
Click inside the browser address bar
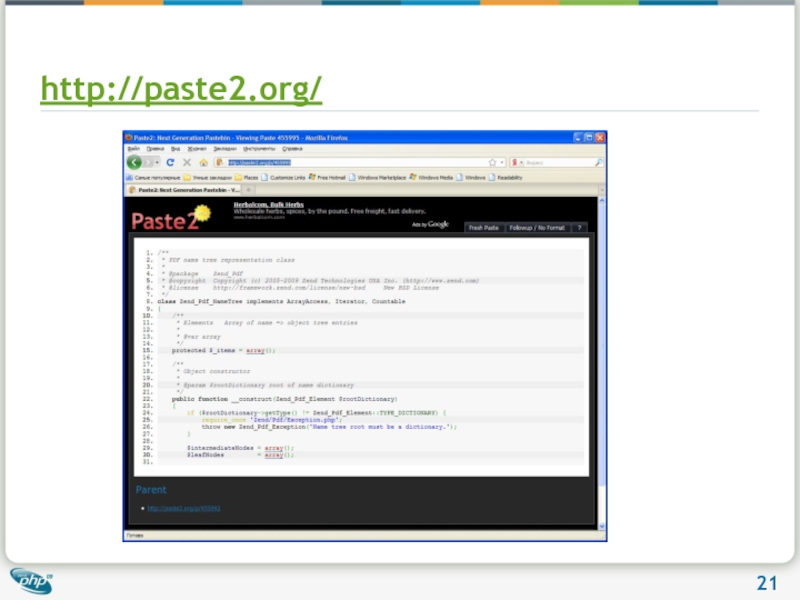350,161
